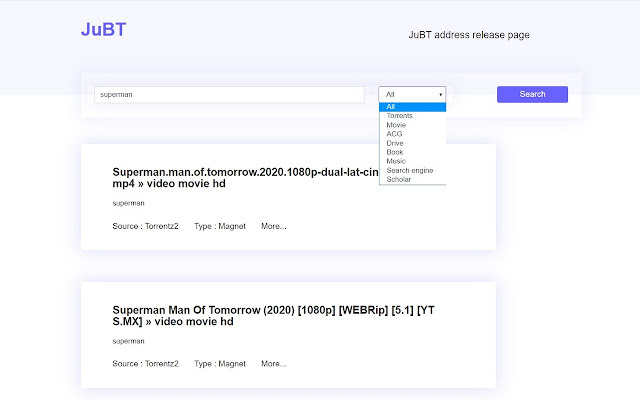This screenshot has height=400, width=640.
Task: Expand More... on the first result
Action: (x=274, y=226)
